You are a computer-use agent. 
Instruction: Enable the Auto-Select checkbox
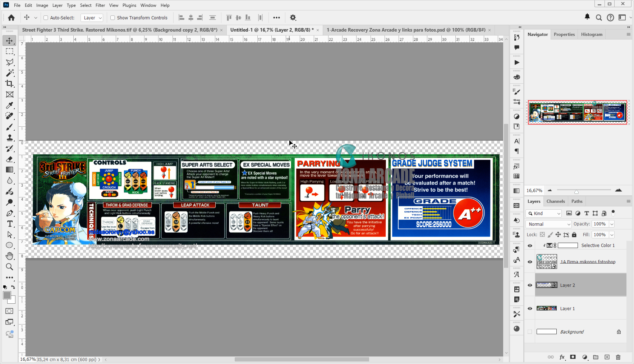coord(46,18)
